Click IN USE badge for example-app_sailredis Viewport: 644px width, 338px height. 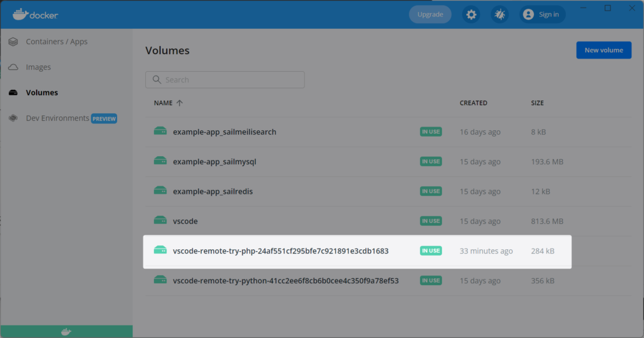tap(431, 191)
